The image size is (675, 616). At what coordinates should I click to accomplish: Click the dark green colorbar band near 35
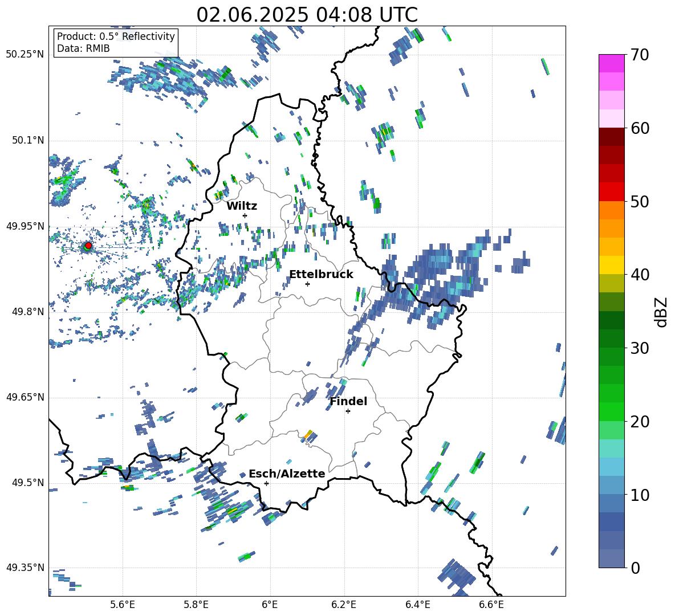[x=611, y=320]
